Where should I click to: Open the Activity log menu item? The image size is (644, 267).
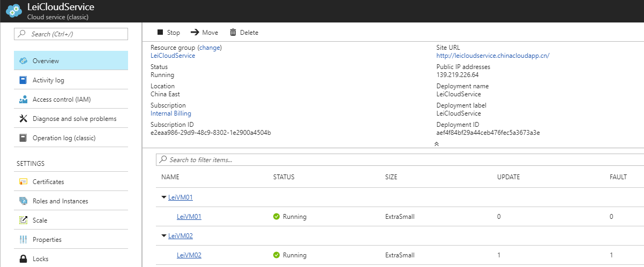point(71,80)
